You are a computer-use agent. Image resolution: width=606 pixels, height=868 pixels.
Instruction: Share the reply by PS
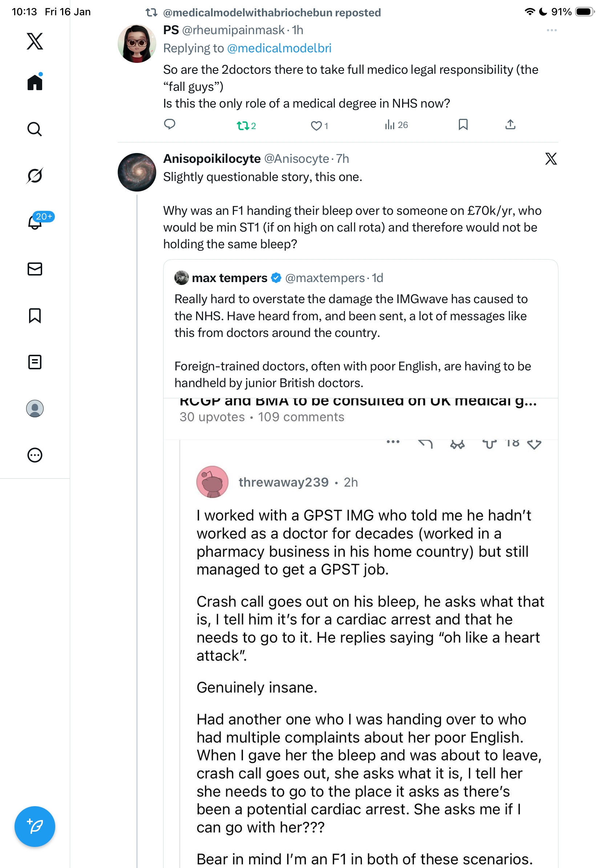click(x=510, y=125)
